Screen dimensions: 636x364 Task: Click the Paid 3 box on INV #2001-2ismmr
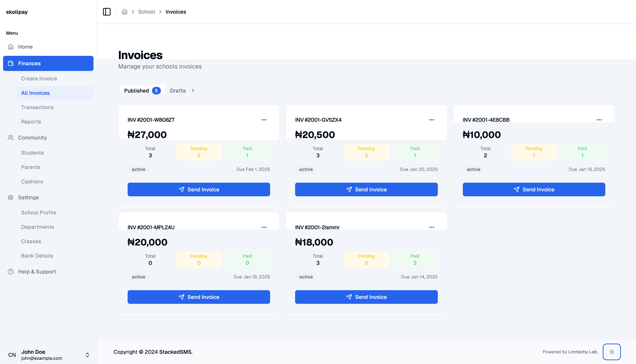coord(415,260)
